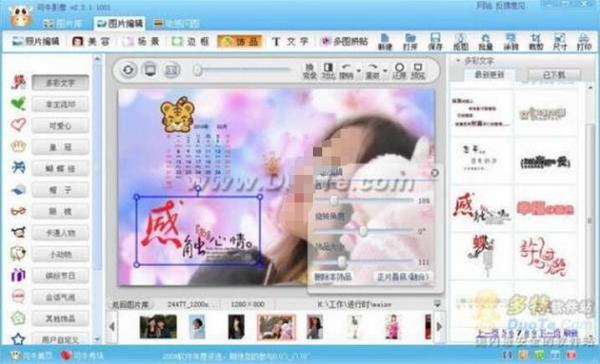Open the 可爱心 cute hearts category

(x=60, y=126)
